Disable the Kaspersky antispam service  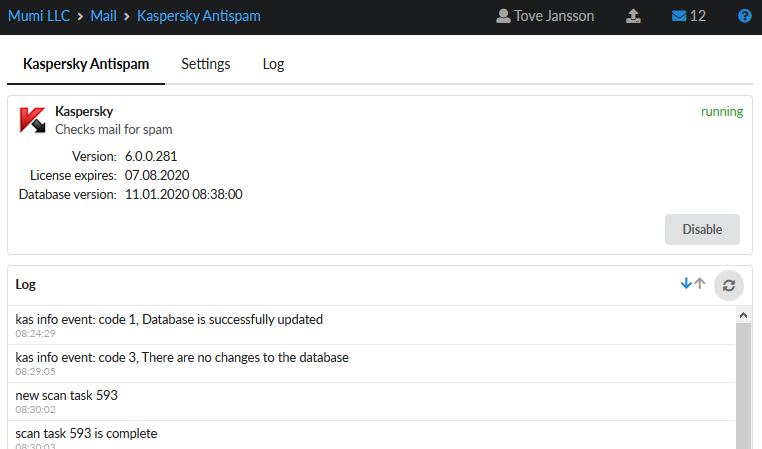[702, 229]
